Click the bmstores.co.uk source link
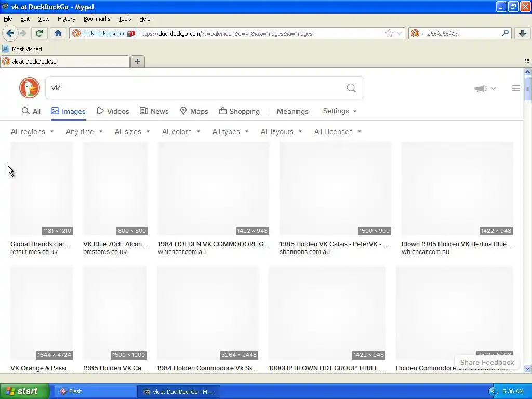The image size is (532, 399). (x=105, y=252)
